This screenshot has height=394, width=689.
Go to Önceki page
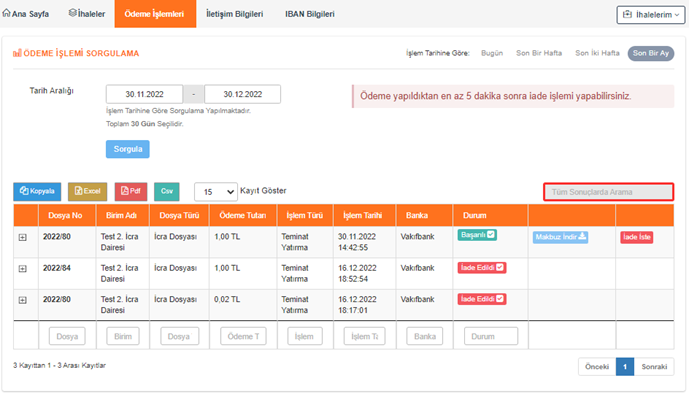tap(597, 367)
